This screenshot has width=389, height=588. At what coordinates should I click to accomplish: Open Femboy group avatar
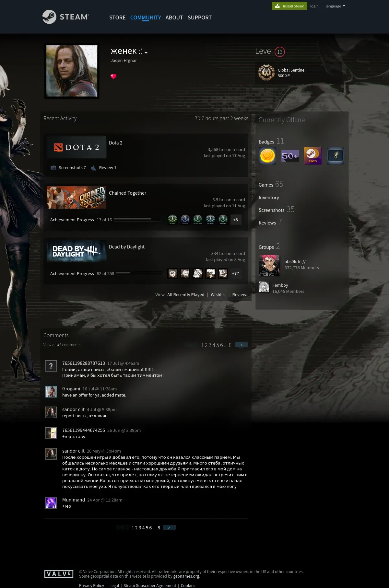click(264, 287)
